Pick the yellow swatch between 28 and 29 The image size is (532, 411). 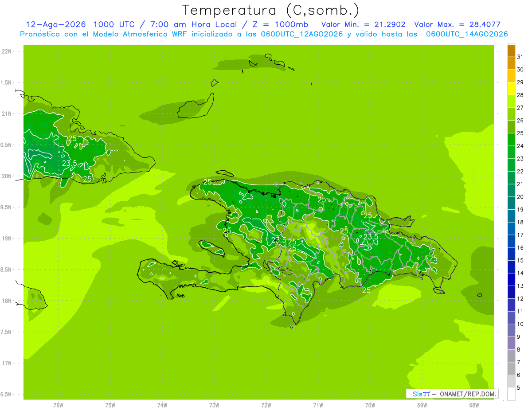click(511, 89)
